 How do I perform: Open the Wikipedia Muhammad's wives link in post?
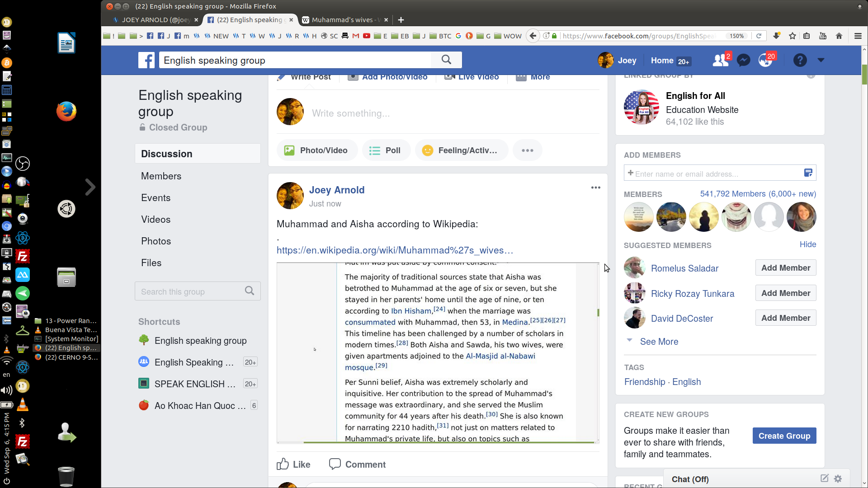(x=395, y=250)
